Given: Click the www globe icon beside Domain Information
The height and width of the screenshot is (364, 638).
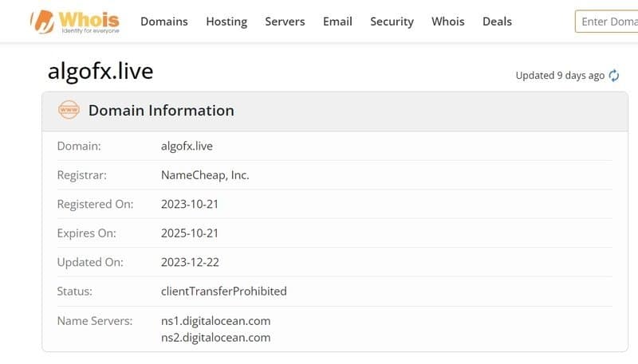Looking at the screenshot, I should 69,111.
